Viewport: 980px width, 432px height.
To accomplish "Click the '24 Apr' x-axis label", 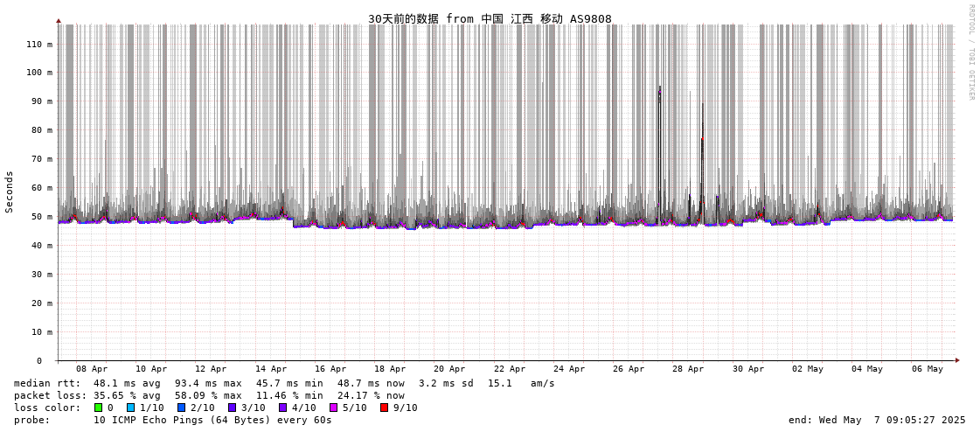I will 569,370.
